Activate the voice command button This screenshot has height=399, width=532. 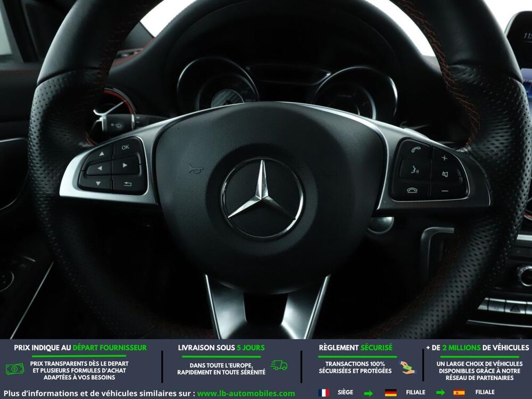(x=414, y=169)
